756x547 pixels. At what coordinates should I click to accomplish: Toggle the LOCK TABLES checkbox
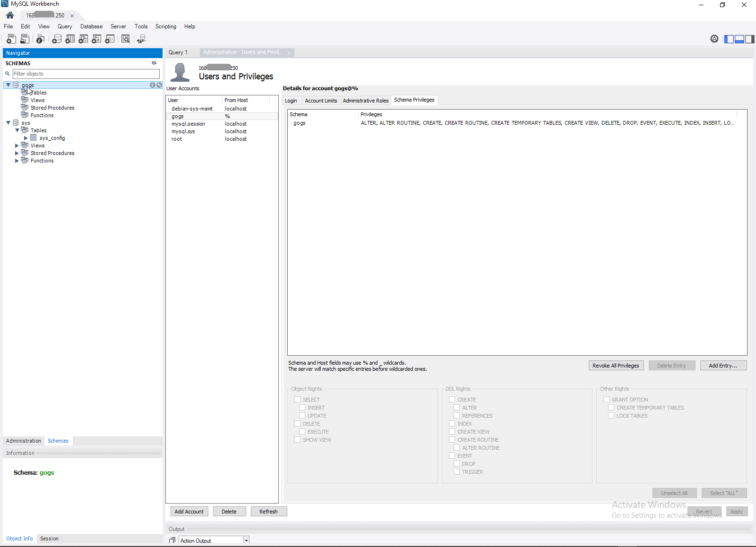611,416
